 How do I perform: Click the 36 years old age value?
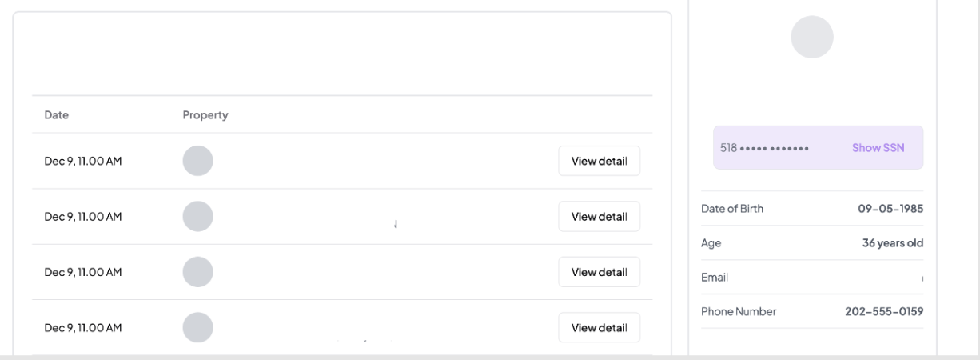pyautogui.click(x=887, y=243)
